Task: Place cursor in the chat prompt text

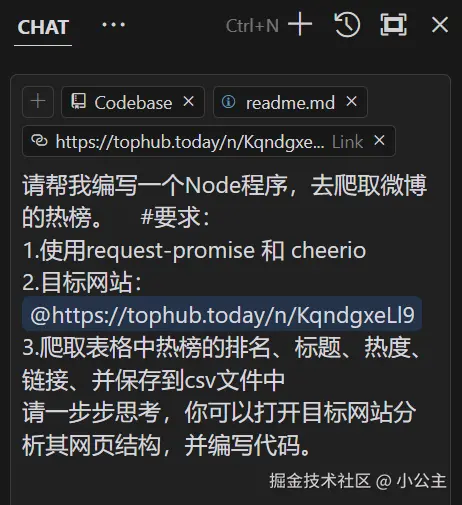Action: [225, 315]
